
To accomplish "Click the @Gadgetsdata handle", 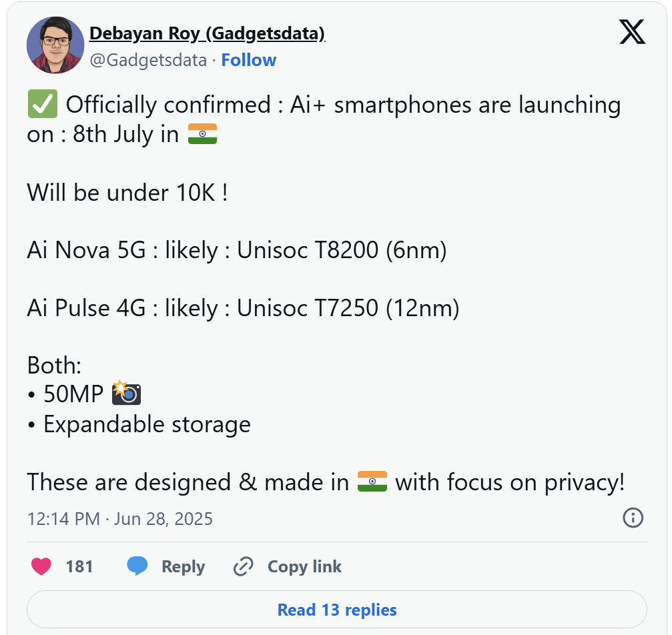I will 148,60.
